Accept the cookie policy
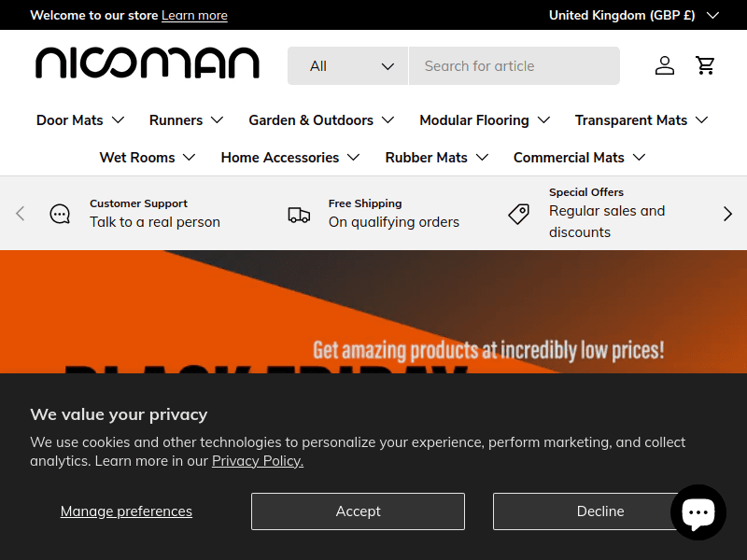Screen dimensions: 747x560 tap(358, 511)
